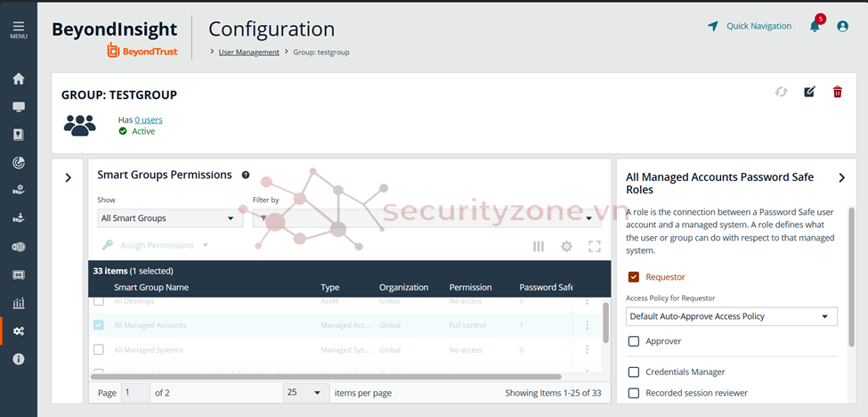Uncheck the Requestor role checkbox

634,277
